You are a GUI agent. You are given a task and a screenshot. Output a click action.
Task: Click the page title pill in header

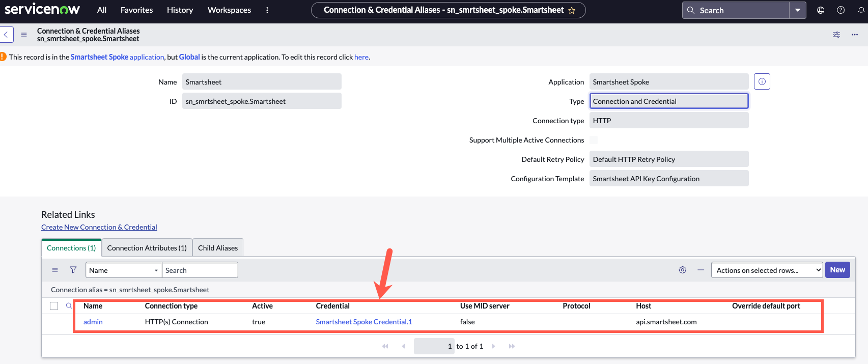[x=449, y=10]
